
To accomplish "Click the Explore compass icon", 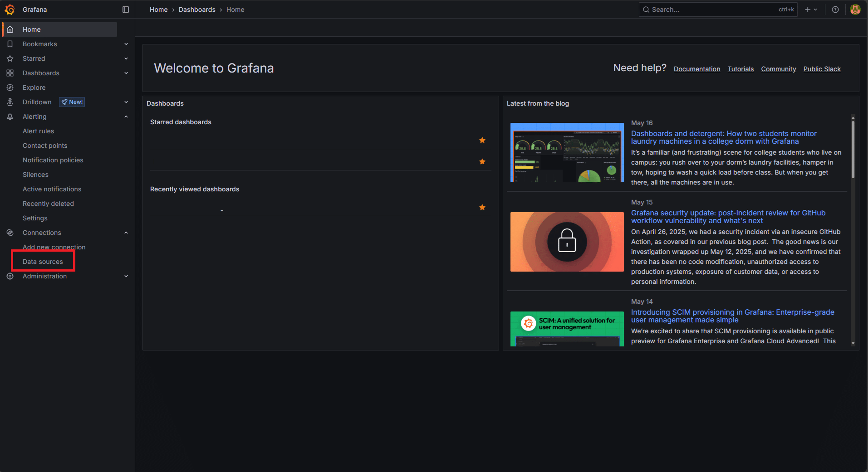I will [x=10, y=88].
